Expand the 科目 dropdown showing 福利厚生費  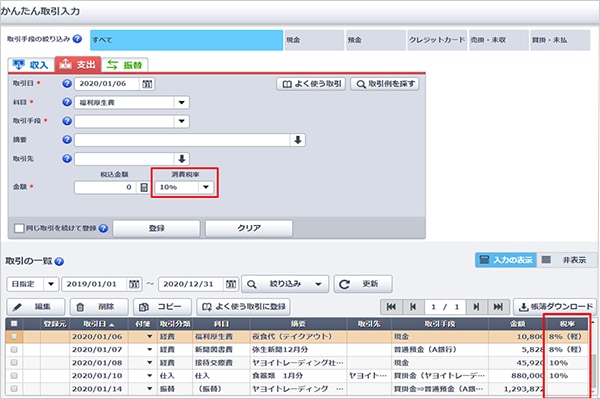point(181,103)
